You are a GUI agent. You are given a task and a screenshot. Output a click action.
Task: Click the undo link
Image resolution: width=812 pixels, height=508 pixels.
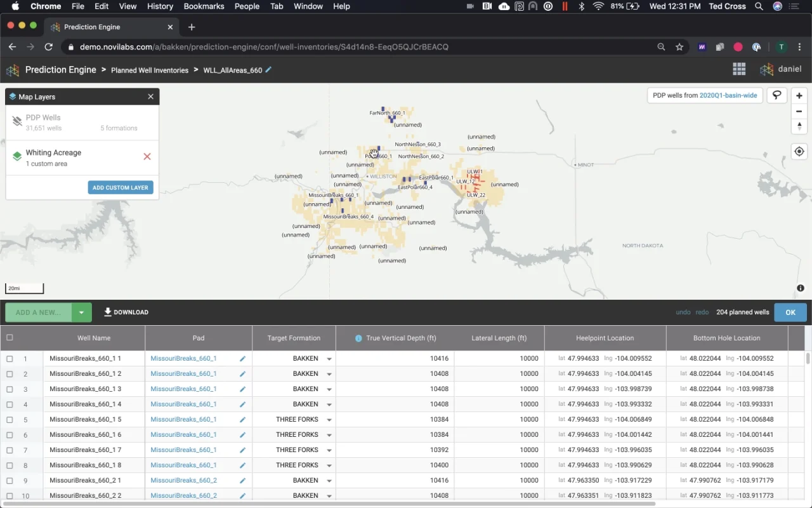[x=683, y=312]
